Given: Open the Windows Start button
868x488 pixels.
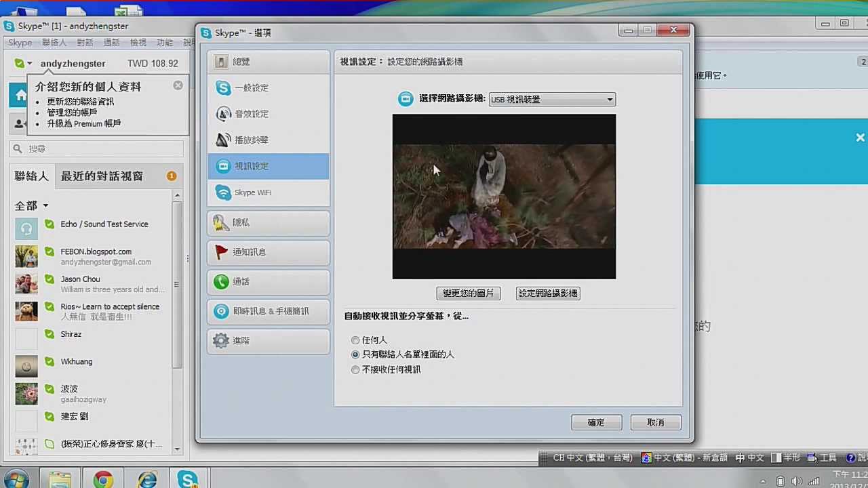Looking at the screenshot, I should (x=16, y=479).
